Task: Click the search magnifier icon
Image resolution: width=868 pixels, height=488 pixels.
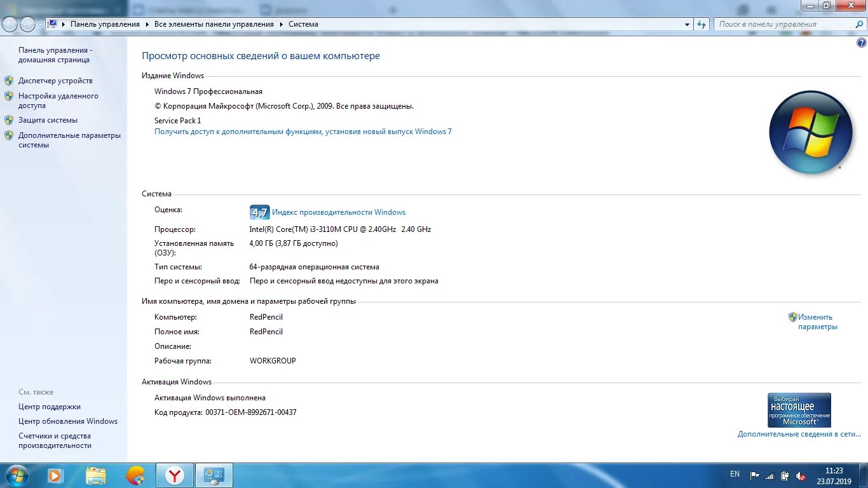Action: click(860, 24)
